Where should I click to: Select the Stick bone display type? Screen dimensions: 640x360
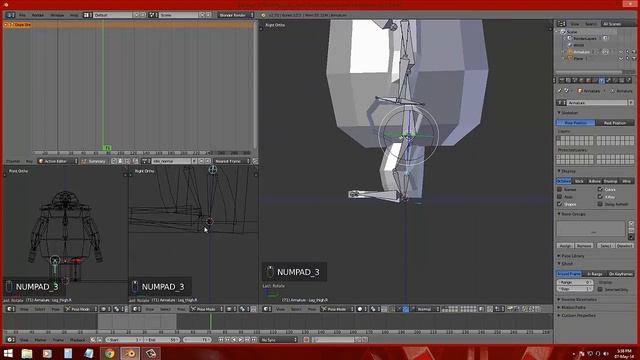click(580, 181)
